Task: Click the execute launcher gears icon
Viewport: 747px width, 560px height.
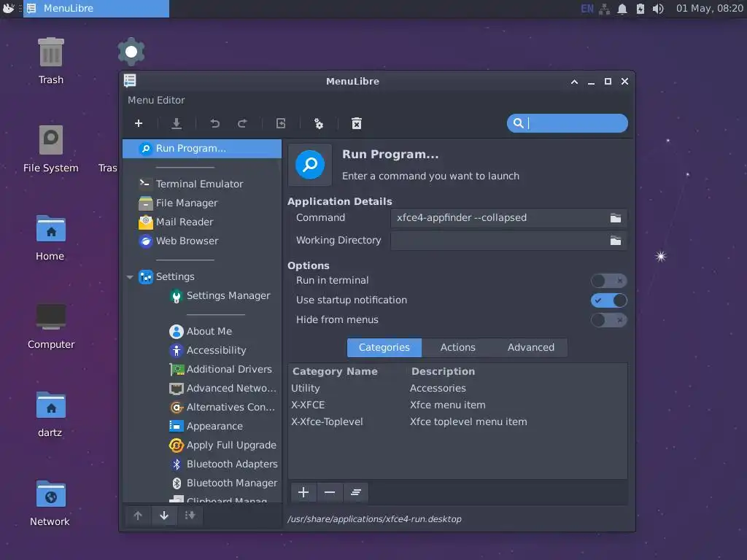Action: pyautogui.click(x=319, y=124)
